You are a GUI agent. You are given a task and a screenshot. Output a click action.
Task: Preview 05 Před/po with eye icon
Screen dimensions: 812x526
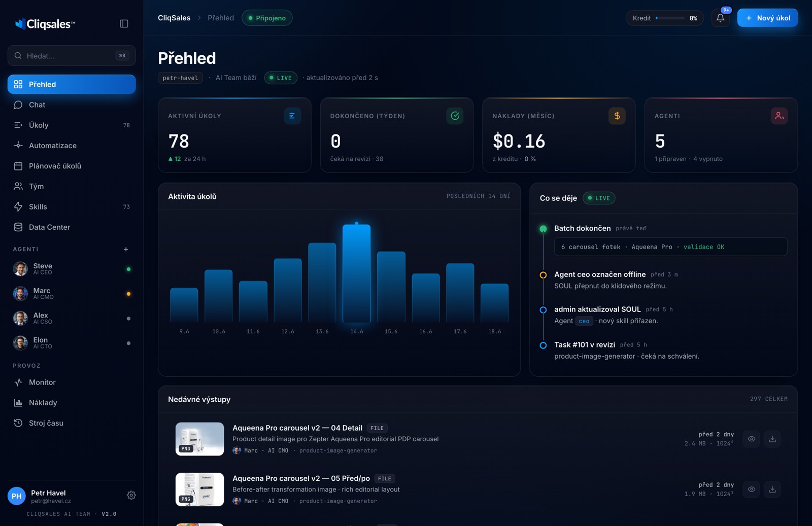(x=752, y=489)
